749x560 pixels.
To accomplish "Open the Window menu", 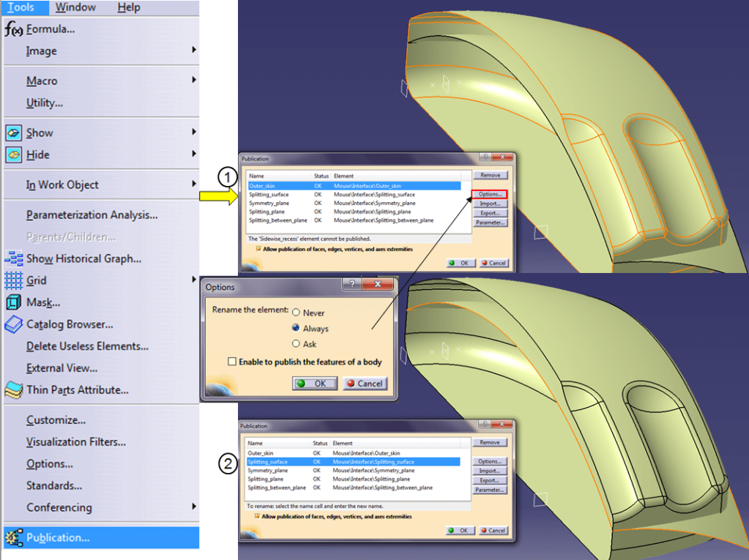I will coord(75,7).
